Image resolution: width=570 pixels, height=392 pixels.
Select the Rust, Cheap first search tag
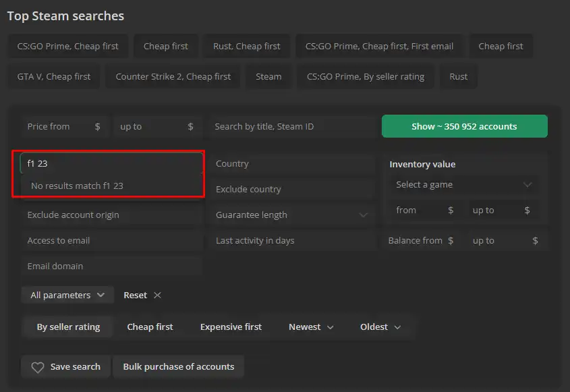click(x=246, y=46)
